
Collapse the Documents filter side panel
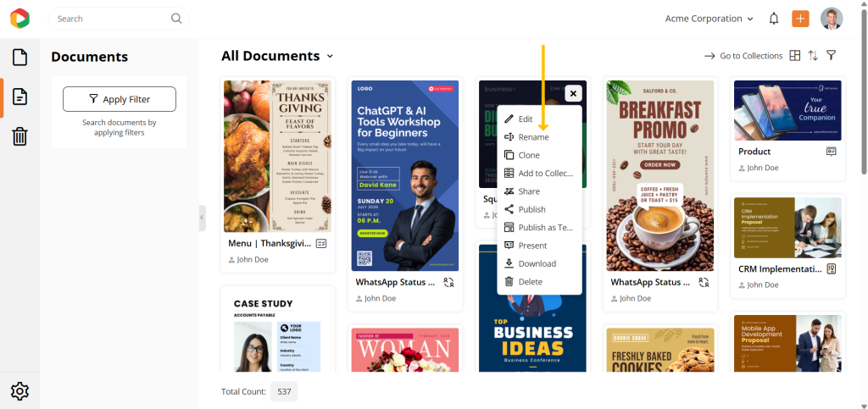(202, 218)
